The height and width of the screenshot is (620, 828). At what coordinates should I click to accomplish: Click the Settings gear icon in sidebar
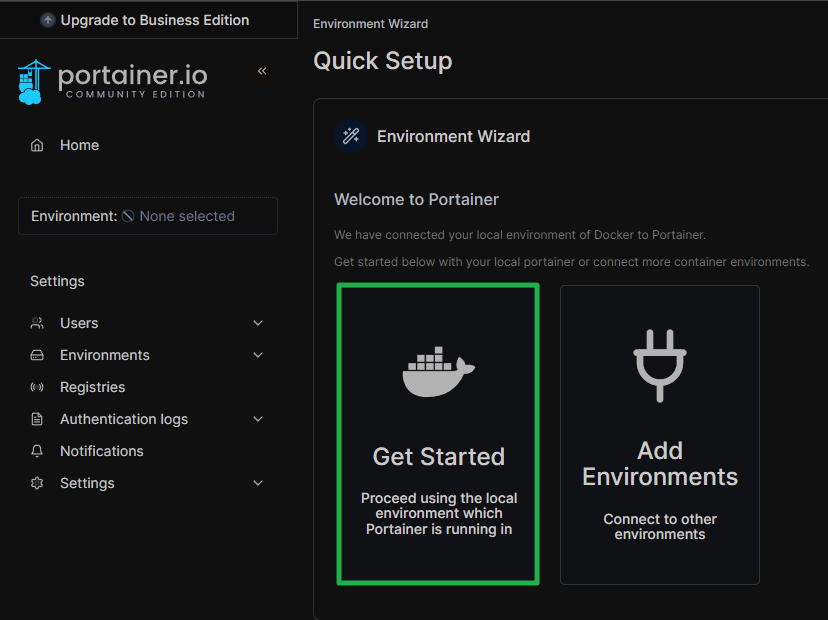[x=37, y=483]
